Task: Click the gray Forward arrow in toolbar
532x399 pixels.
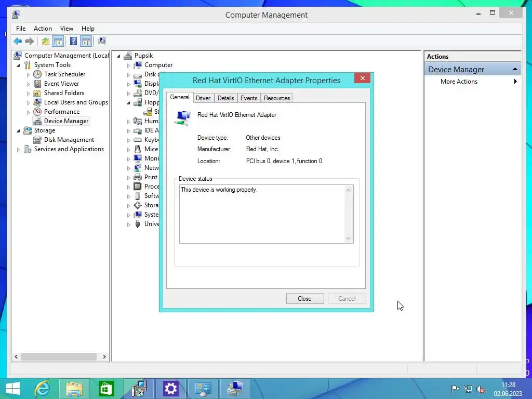Action: (x=30, y=42)
